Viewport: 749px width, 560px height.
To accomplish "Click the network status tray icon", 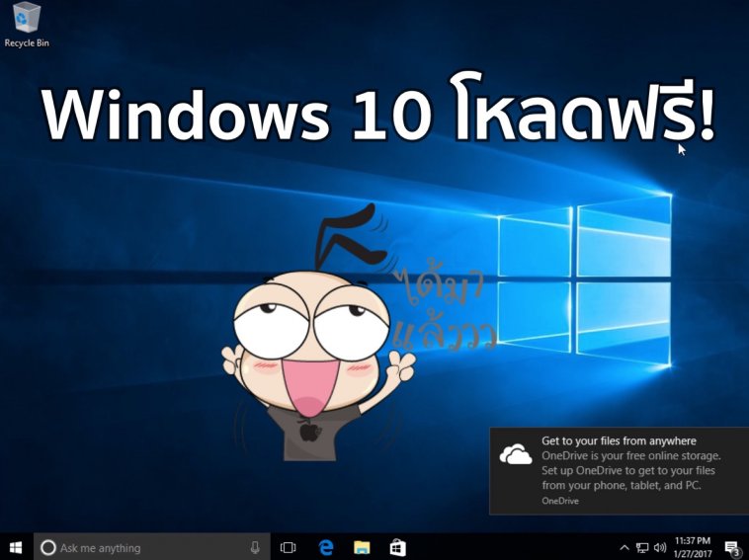I will coord(641,547).
